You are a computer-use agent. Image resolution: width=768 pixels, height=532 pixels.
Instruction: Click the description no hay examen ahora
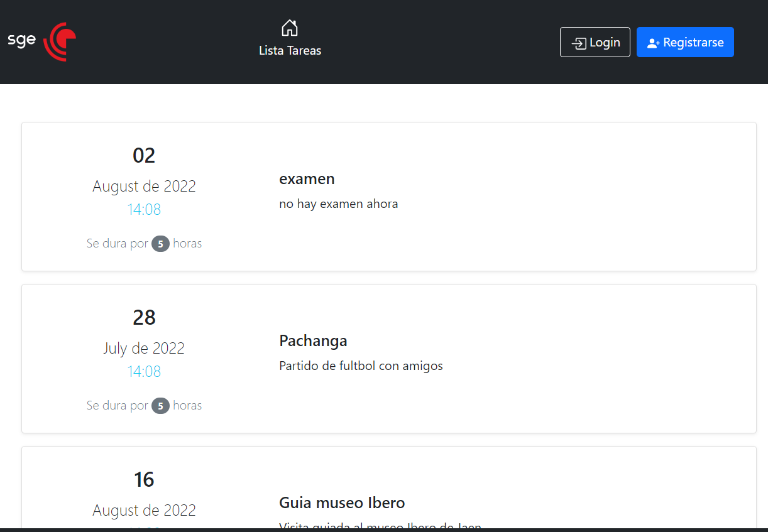click(x=338, y=204)
